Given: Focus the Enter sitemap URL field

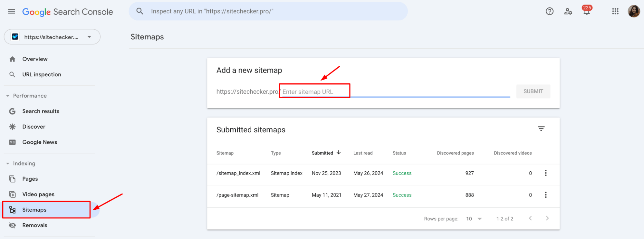Looking at the screenshot, I should [396, 91].
